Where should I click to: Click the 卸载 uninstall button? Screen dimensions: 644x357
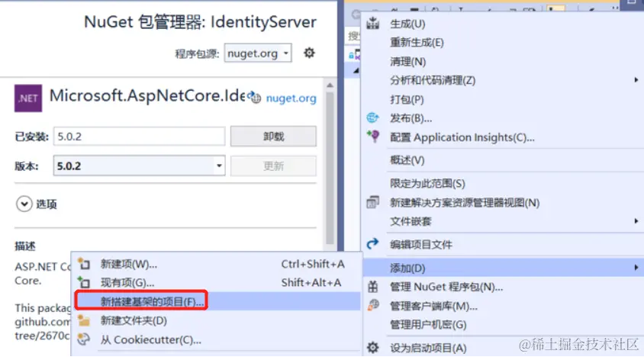click(273, 136)
